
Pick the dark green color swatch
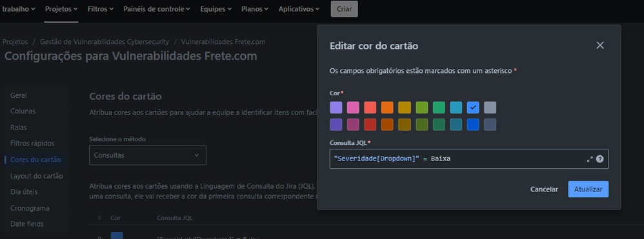click(439, 124)
